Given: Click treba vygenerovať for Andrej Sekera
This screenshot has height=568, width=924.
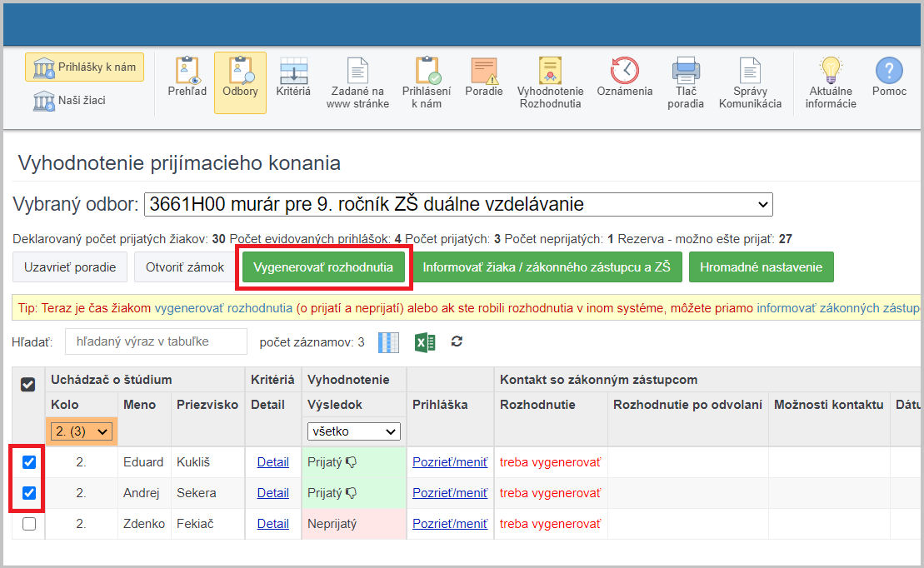Looking at the screenshot, I should point(551,493).
